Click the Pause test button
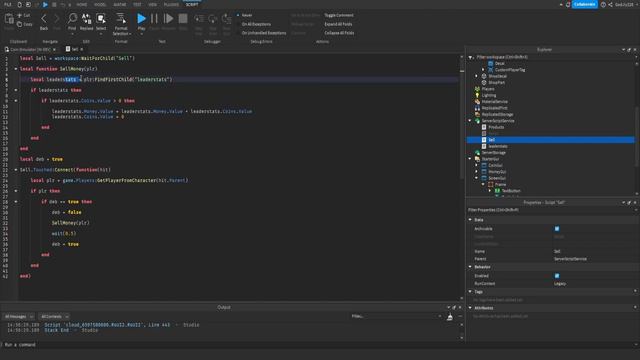Screen dimensions: 640x360 [x=154, y=18]
